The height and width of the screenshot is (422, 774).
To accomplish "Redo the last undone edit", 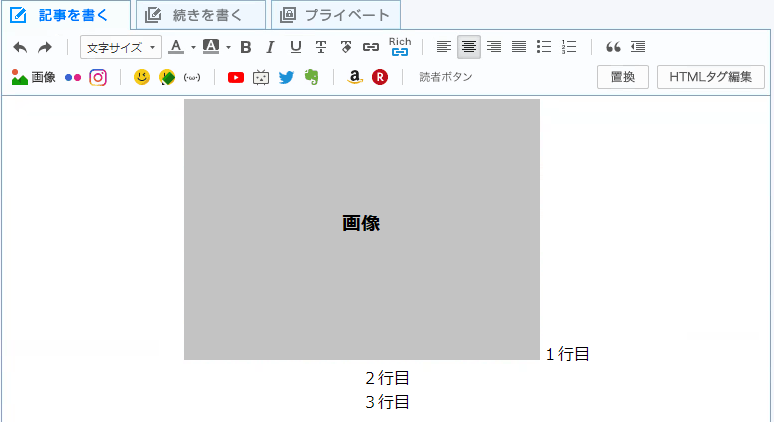I will pos(45,47).
